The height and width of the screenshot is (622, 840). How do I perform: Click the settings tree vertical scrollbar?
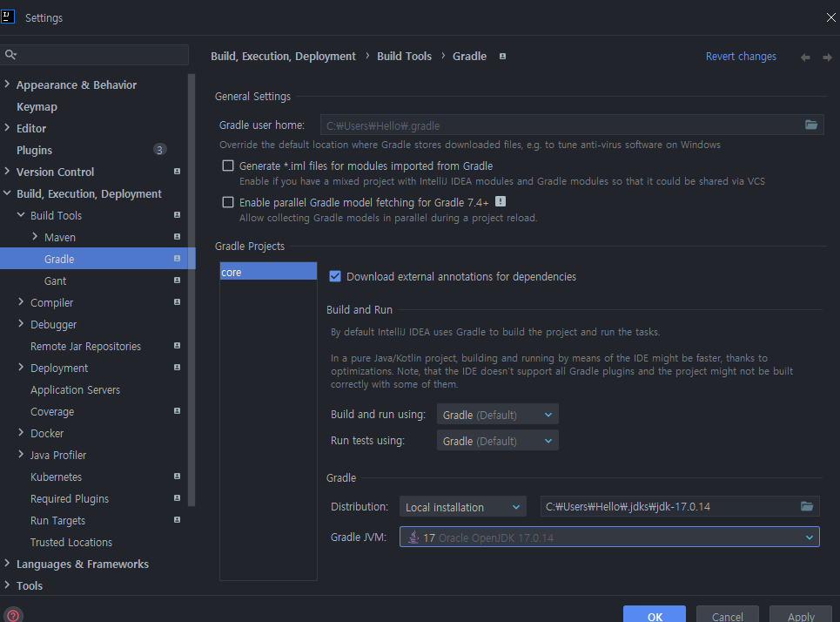[x=192, y=289]
